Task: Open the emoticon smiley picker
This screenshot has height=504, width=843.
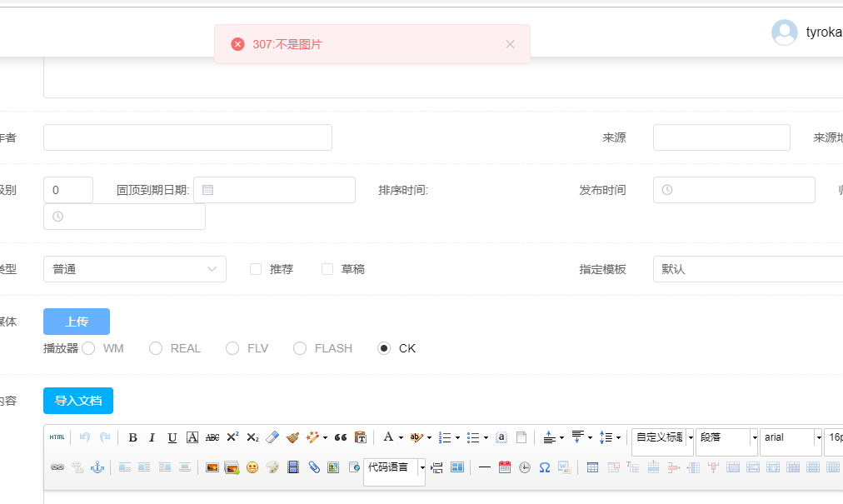Action: (x=252, y=467)
